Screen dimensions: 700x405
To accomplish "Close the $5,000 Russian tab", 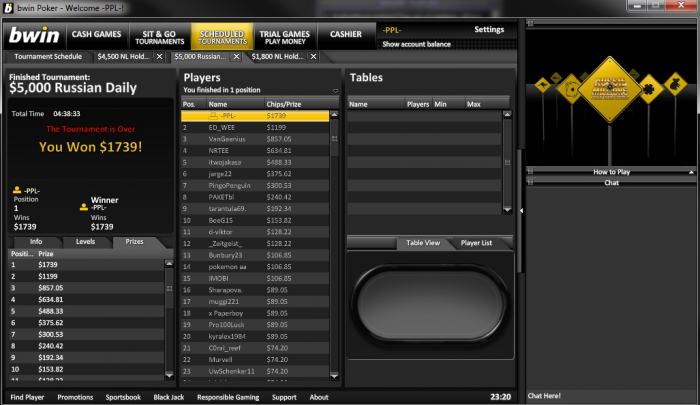I will point(237,57).
